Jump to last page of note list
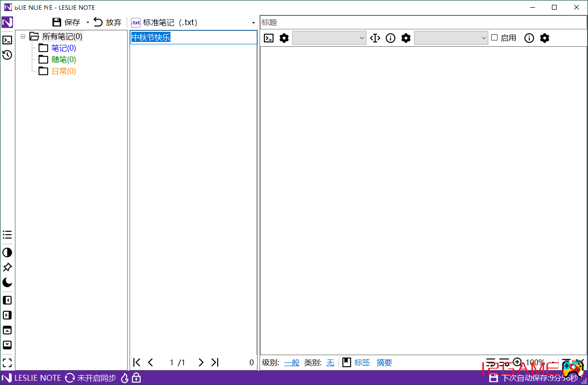The image size is (588, 385). pyautogui.click(x=215, y=362)
